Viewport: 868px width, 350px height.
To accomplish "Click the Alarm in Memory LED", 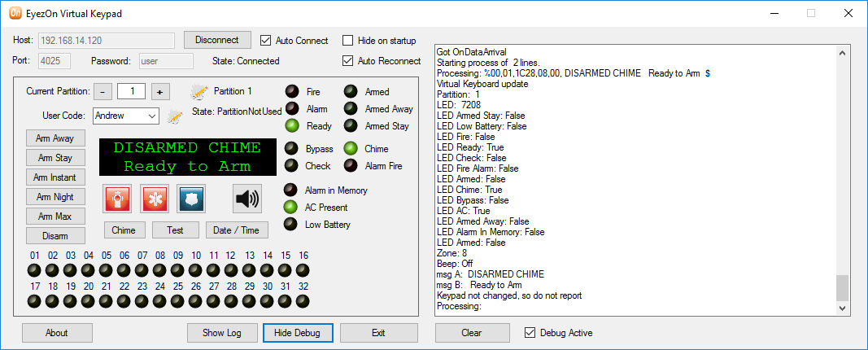I will 290,190.
